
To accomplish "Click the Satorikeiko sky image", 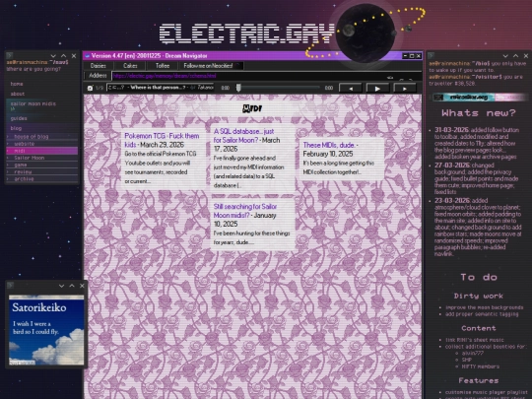I will (x=46, y=330).
